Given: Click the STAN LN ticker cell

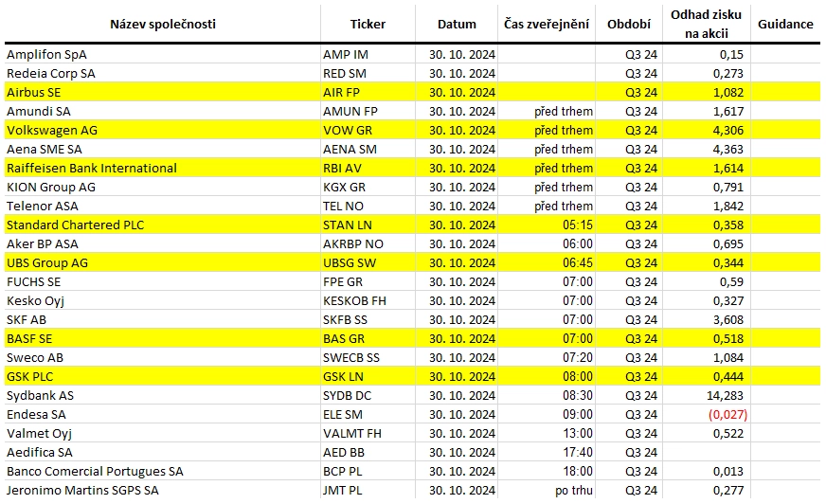Looking at the screenshot, I should (x=368, y=225).
